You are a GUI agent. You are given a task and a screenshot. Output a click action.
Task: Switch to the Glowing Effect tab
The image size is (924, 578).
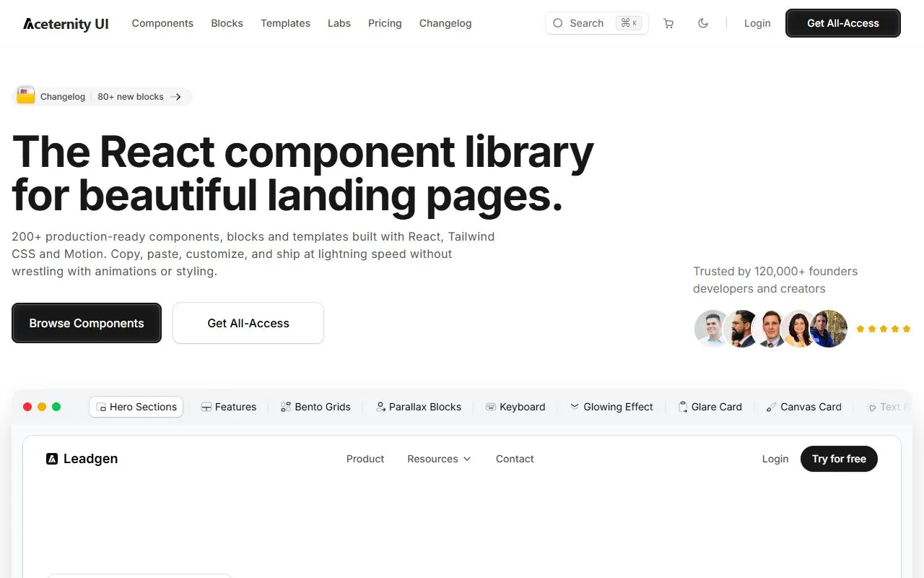pos(611,407)
